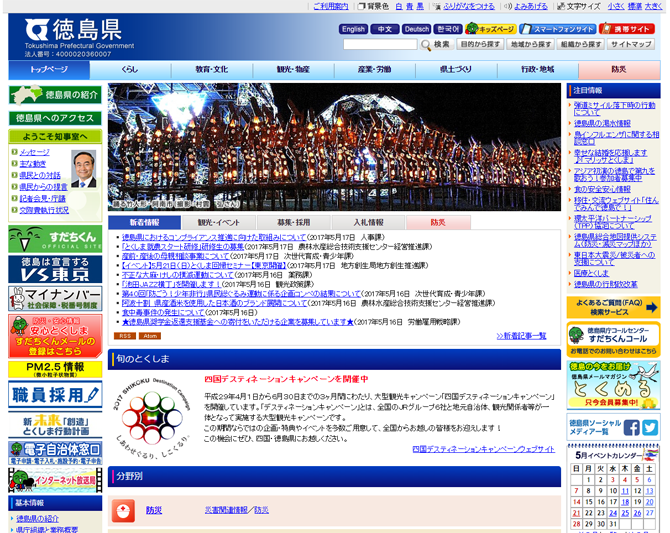
Task: Switch language to 한국어
Action: 448,29
